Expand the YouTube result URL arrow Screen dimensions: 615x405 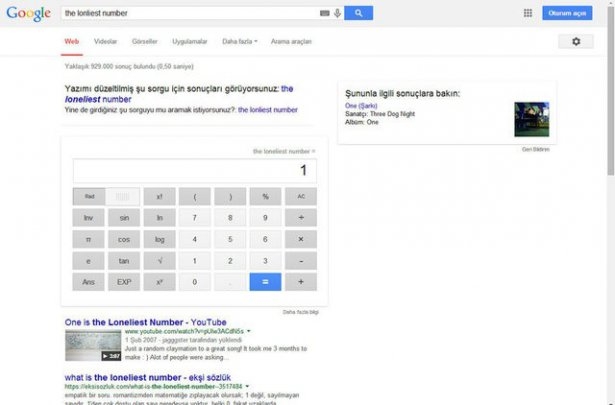click(248, 329)
